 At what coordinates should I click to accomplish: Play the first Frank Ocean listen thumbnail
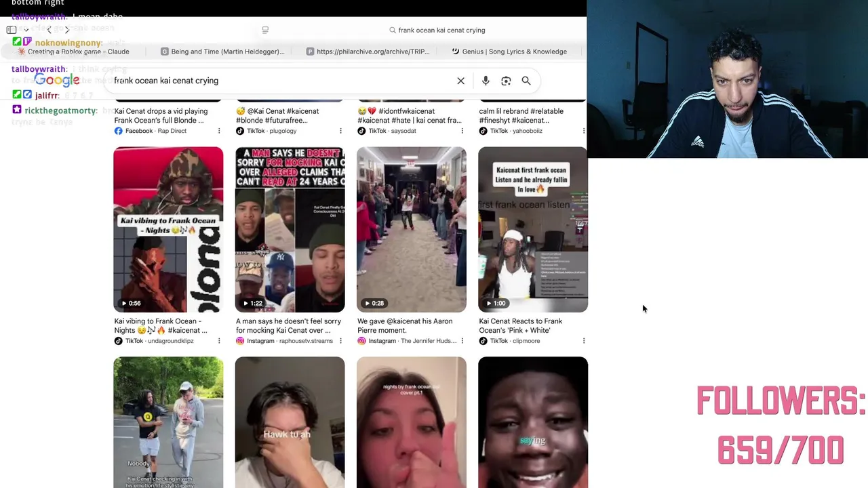tap(533, 229)
